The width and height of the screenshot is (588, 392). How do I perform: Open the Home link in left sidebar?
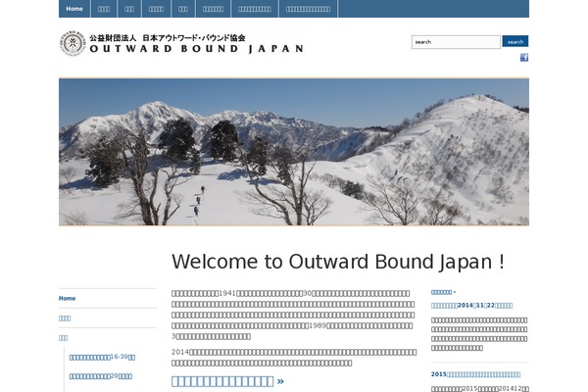tap(67, 298)
